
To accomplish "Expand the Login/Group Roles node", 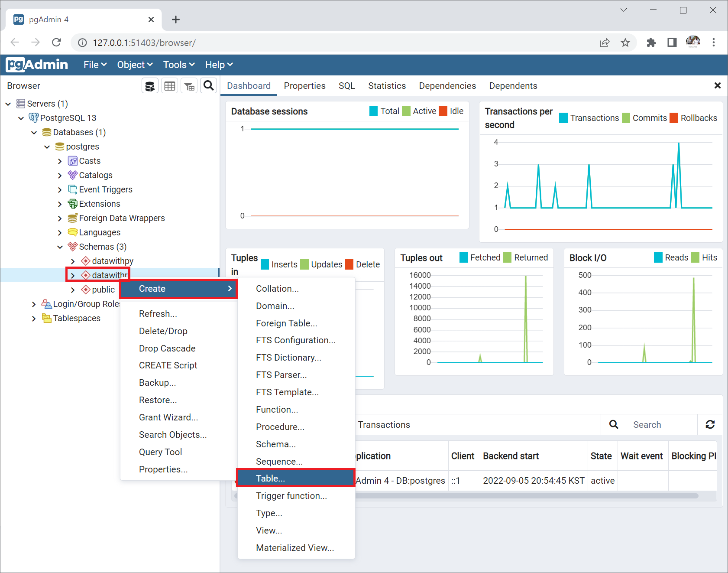I will click(x=34, y=304).
